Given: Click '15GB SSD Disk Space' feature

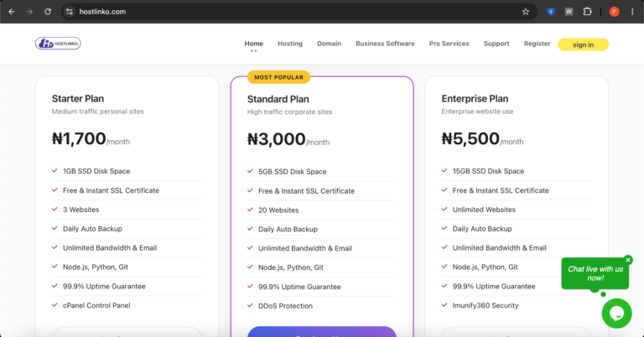Looking at the screenshot, I should [488, 171].
